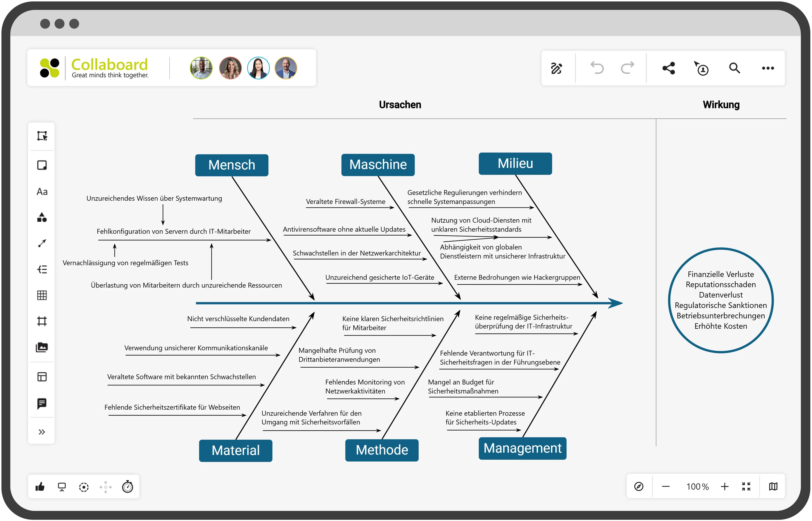Choose the connector arrow tool
812x521 pixels.
[x=42, y=243]
